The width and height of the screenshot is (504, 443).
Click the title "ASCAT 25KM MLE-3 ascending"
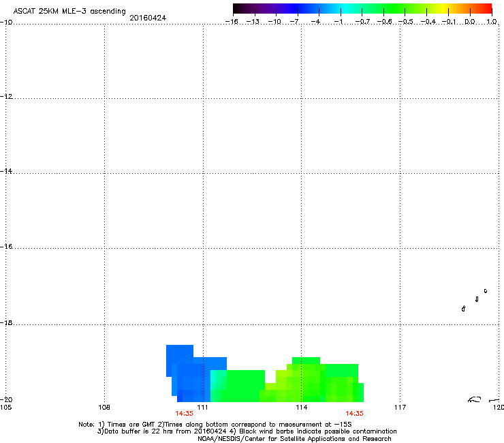pyautogui.click(x=69, y=12)
